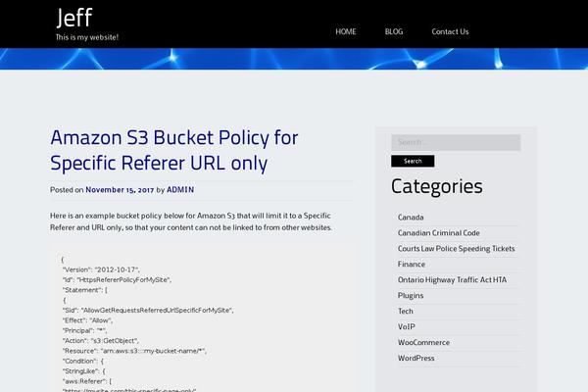Click the code line "StringLike": {
The image size is (588, 392).
coord(83,371)
